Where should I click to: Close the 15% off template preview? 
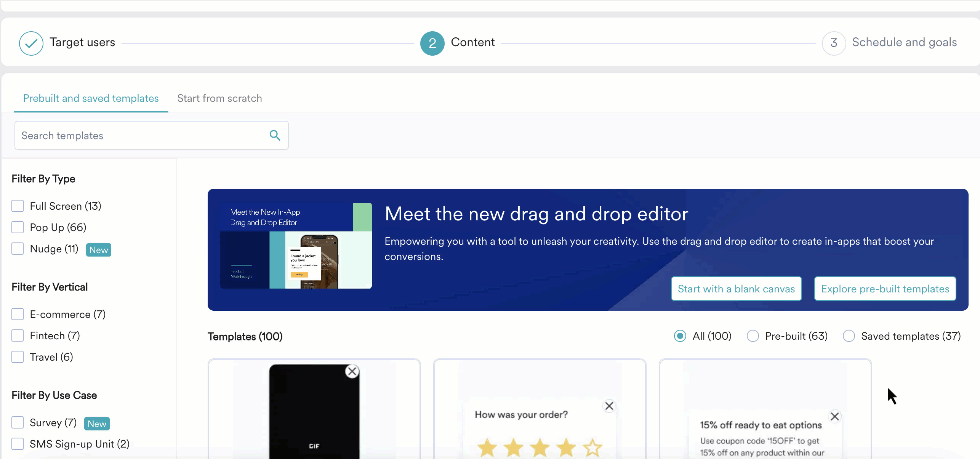[x=835, y=416]
